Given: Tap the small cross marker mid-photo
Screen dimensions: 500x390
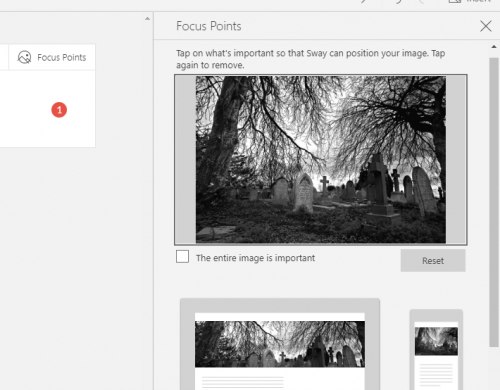Looking at the screenshot, I should (x=324, y=186).
